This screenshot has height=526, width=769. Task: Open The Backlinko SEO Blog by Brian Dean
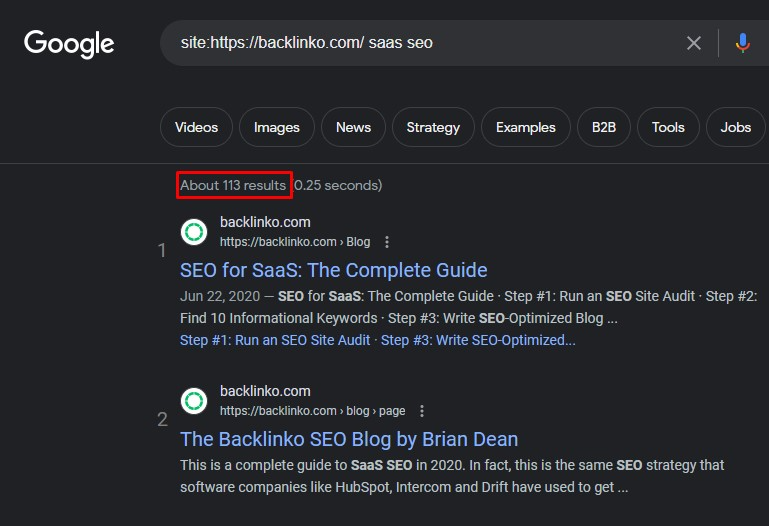point(349,439)
